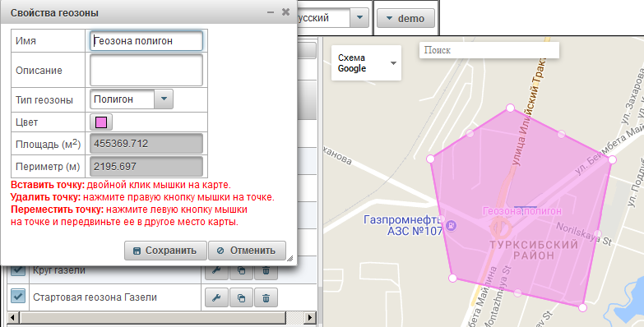The image size is (644, 327).
Task: Open the Тип геозоны Полигон dropdown
Action: (164, 99)
